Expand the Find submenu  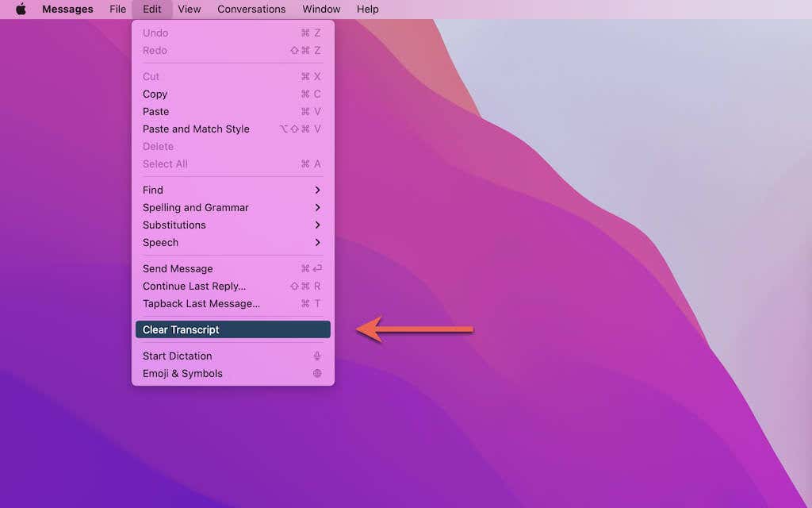(x=233, y=190)
